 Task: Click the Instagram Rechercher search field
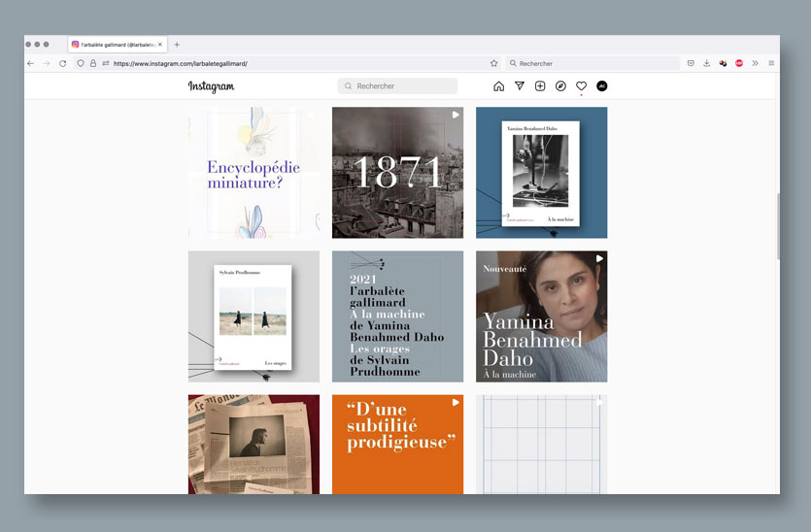click(397, 86)
